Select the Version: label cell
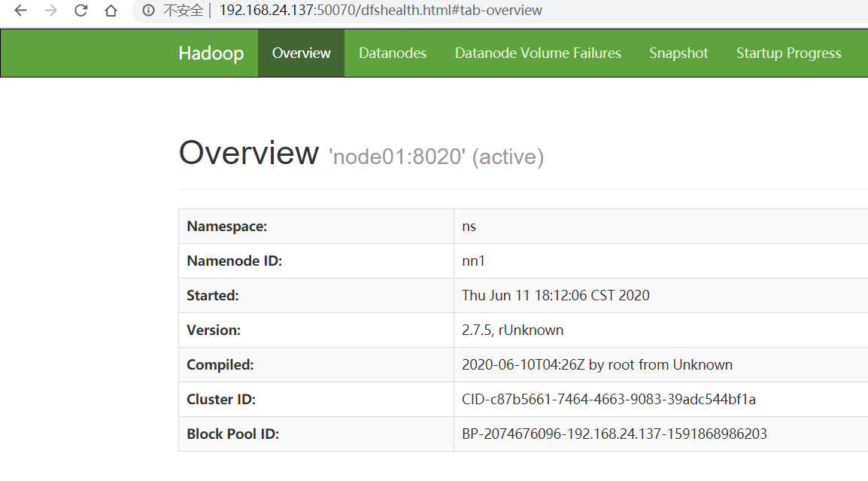868x481 pixels. [x=316, y=330]
